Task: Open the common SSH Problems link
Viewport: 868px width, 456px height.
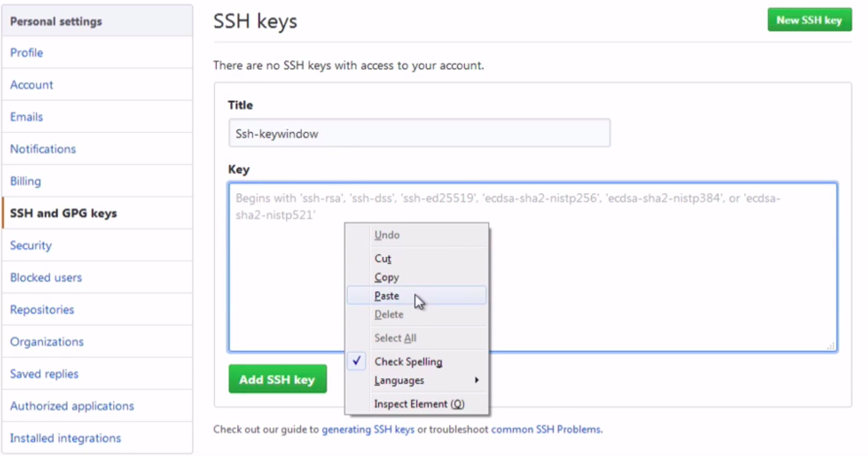Action: (546, 429)
